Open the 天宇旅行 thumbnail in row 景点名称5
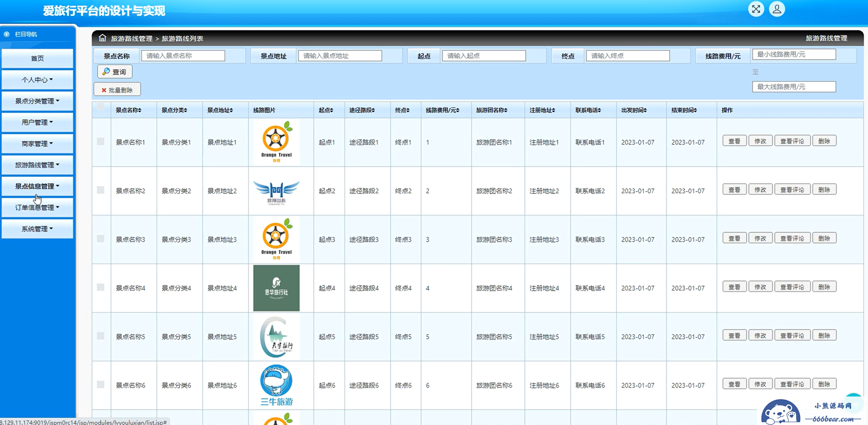This screenshot has height=425, width=868. [276, 337]
